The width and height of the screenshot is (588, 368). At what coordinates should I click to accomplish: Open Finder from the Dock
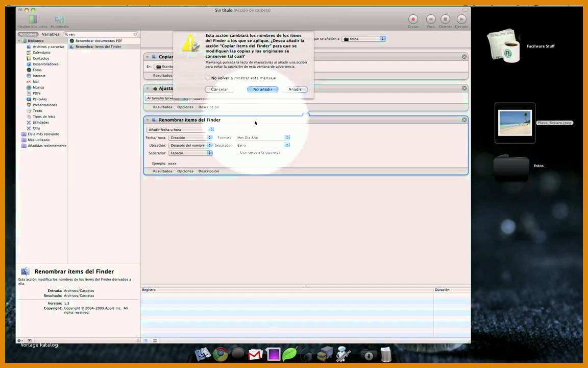[203, 354]
